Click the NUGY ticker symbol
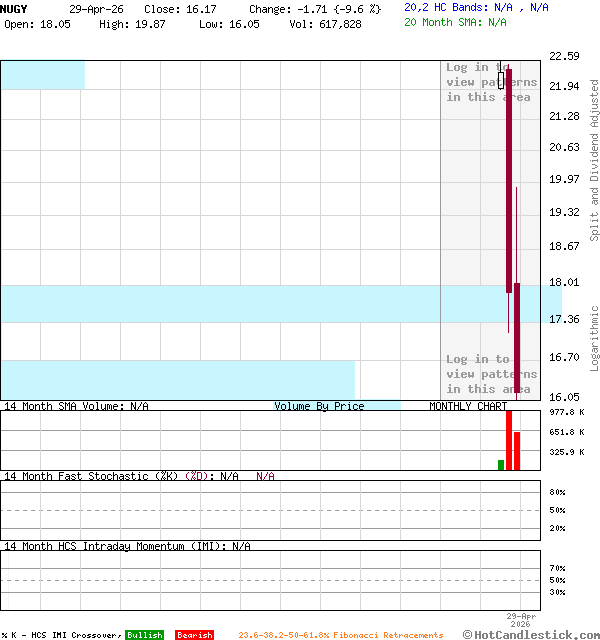This screenshot has width=600, height=640. (14, 8)
